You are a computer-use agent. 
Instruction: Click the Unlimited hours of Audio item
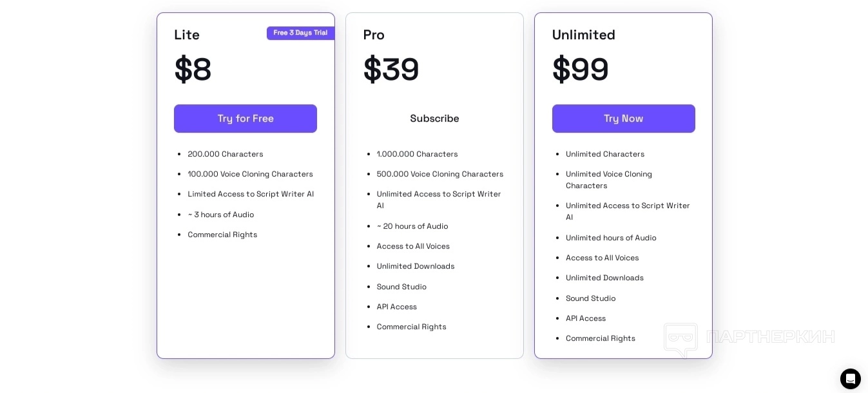(610, 238)
